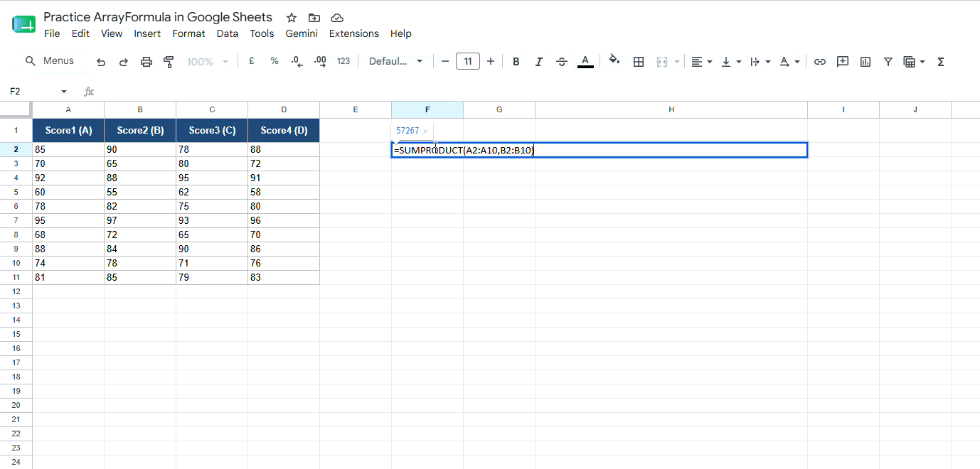This screenshot has width=980, height=469.
Task: Click the merge cells icon
Action: [x=662, y=62]
